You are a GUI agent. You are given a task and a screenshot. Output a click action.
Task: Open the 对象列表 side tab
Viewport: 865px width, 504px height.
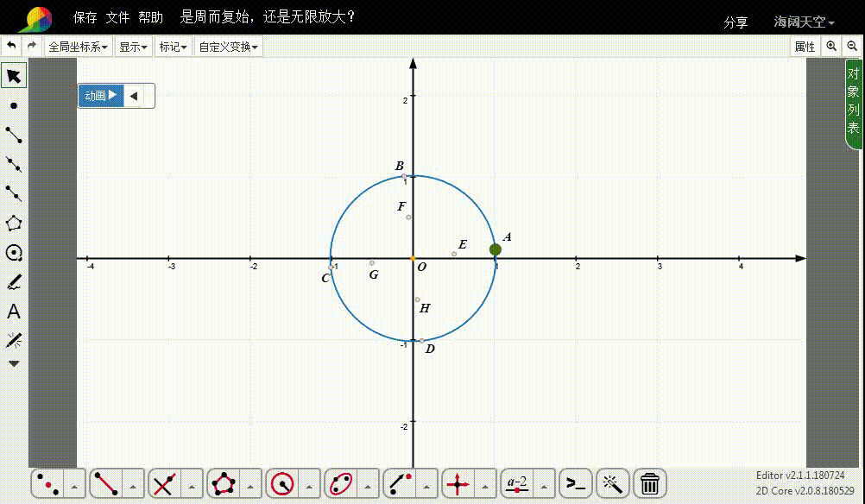coord(854,103)
